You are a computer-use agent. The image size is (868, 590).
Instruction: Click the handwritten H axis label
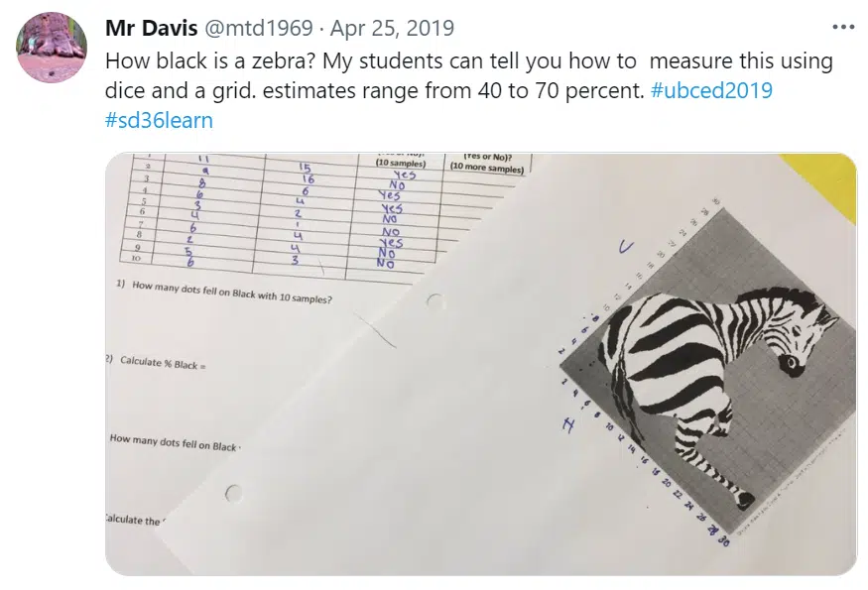click(568, 424)
